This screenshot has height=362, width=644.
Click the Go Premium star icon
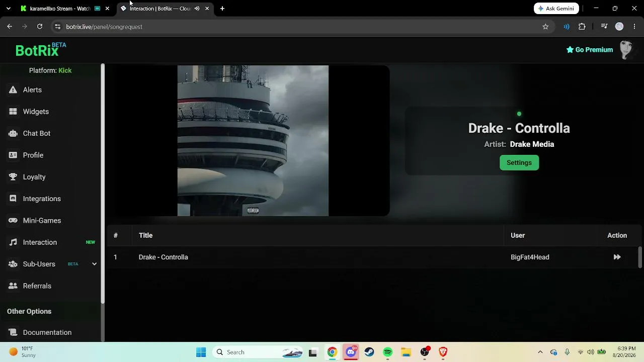570,50
